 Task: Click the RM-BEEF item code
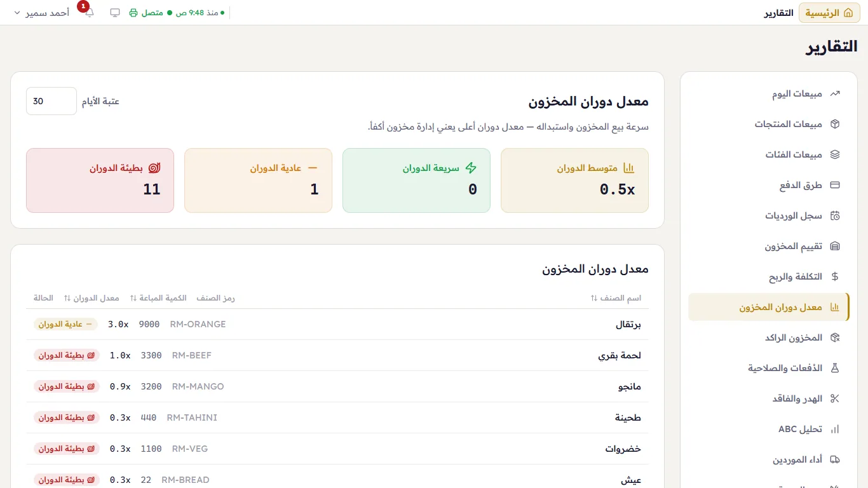192,355
